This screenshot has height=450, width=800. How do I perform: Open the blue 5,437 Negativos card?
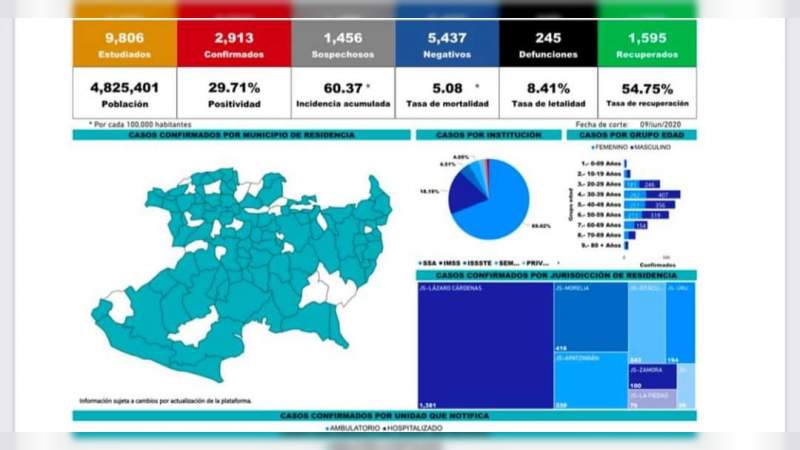[447, 44]
